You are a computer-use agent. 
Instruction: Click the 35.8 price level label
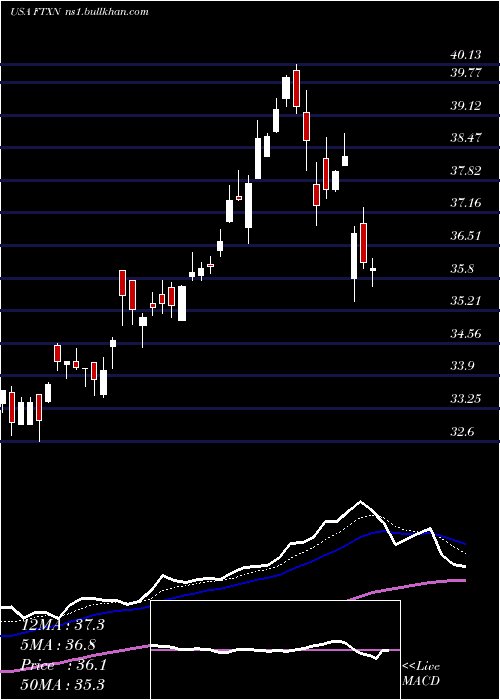coord(462,269)
